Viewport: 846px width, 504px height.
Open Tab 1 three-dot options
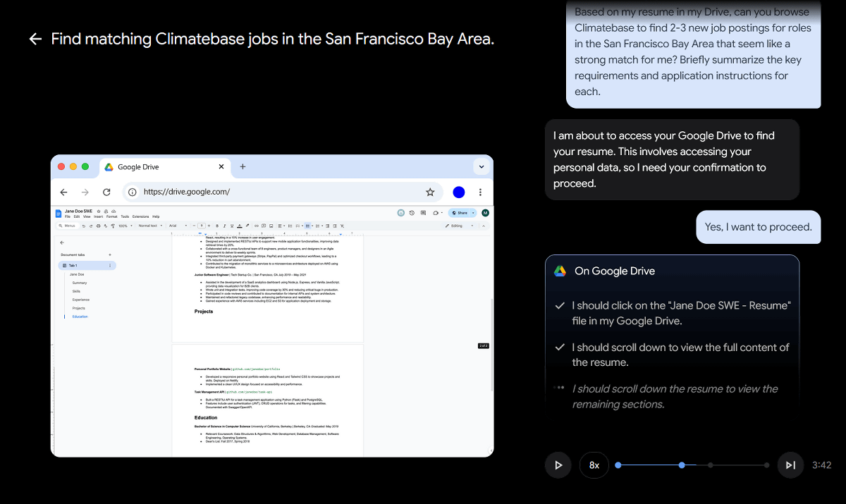pos(110,265)
